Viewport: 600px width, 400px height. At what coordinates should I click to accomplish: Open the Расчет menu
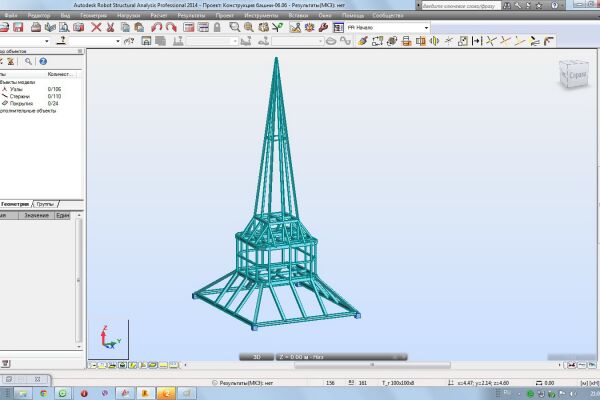[x=158, y=15]
